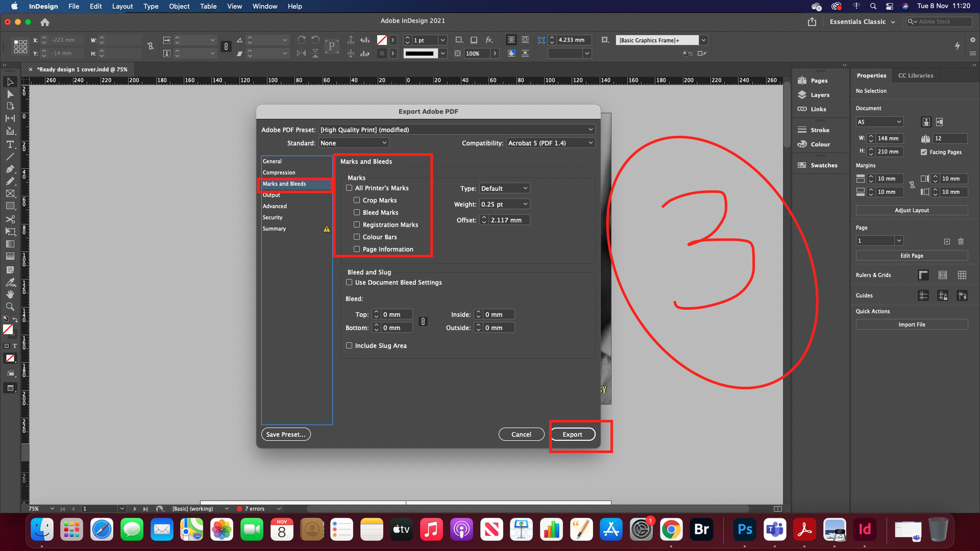This screenshot has width=980, height=551.
Task: Select Compression in the export list
Action: 279,172
